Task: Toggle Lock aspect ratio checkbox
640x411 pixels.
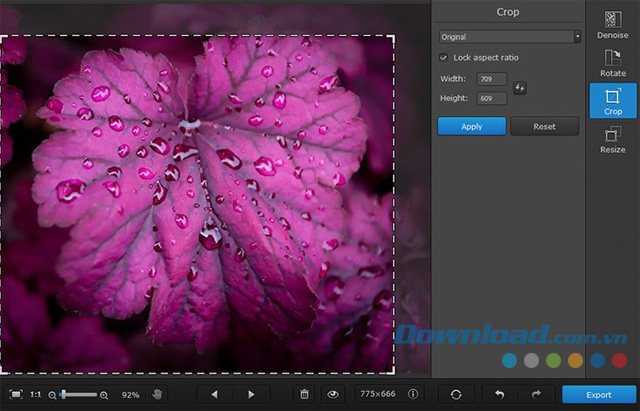Action: tap(444, 58)
